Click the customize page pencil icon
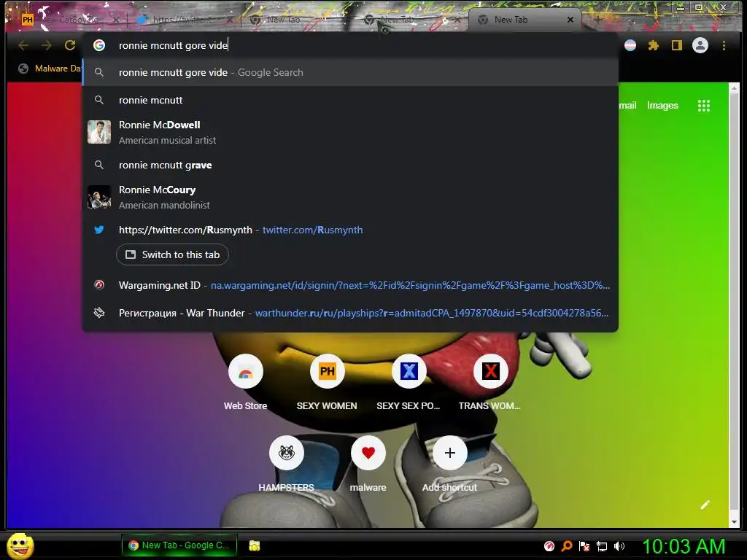 pyautogui.click(x=705, y=505)
